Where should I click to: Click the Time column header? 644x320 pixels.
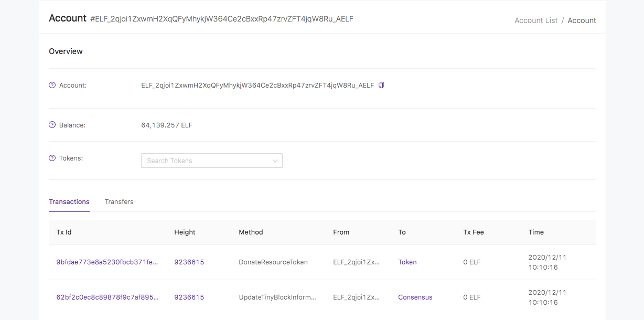[536, 232]
